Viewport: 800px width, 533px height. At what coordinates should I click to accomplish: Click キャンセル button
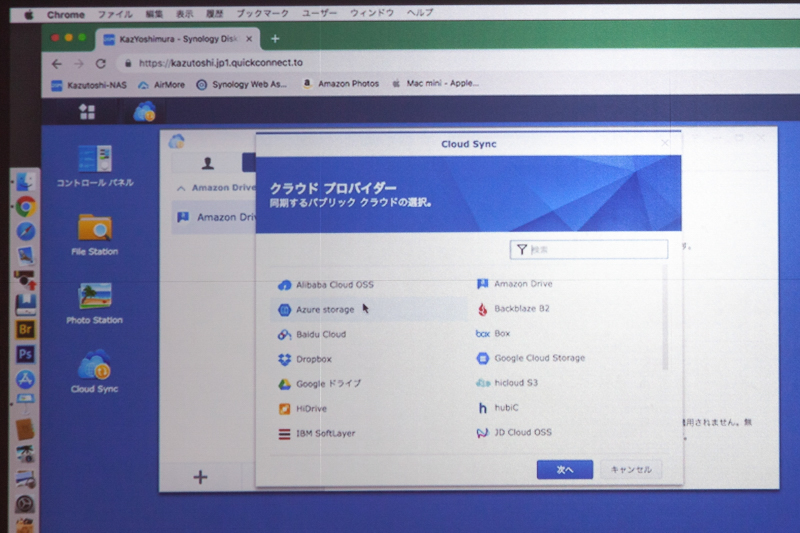click(x=631, y=470)
